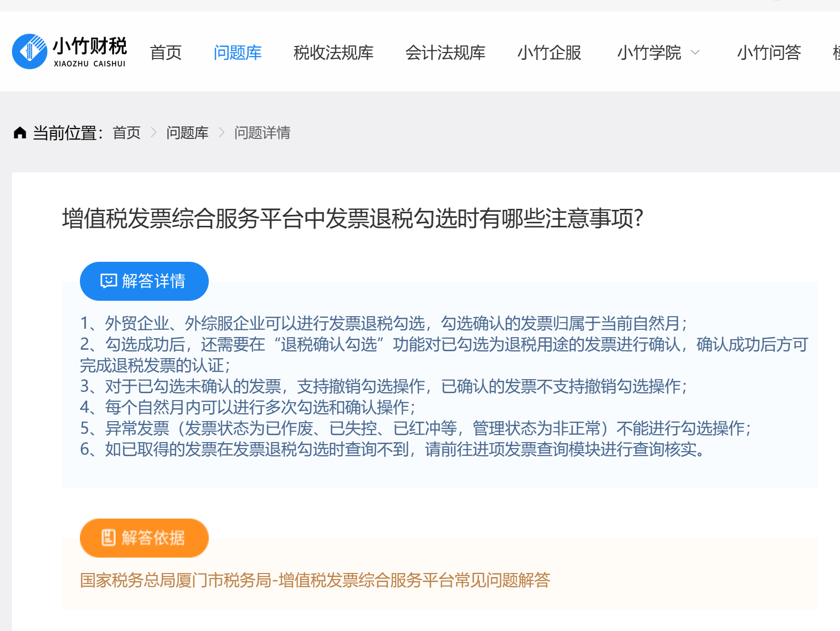
Task: Click the 首页 breadcrumb link
Action: coord(127,132)
